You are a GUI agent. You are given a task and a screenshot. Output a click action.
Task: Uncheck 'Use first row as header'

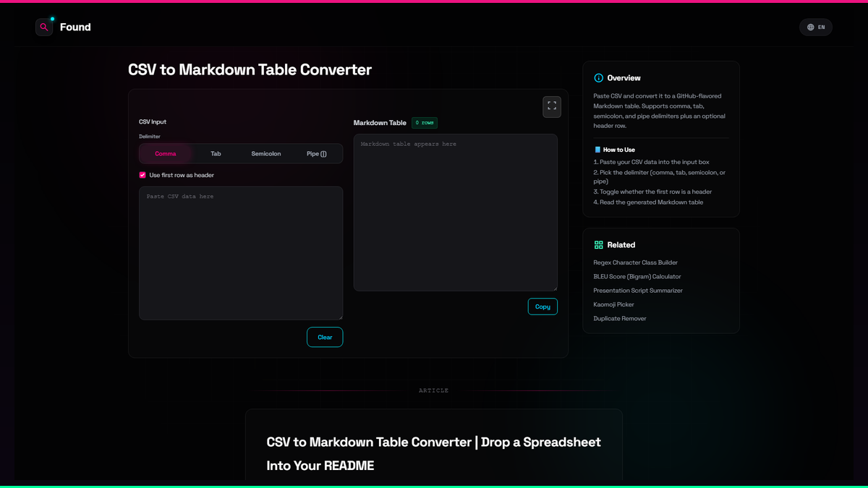142,175
